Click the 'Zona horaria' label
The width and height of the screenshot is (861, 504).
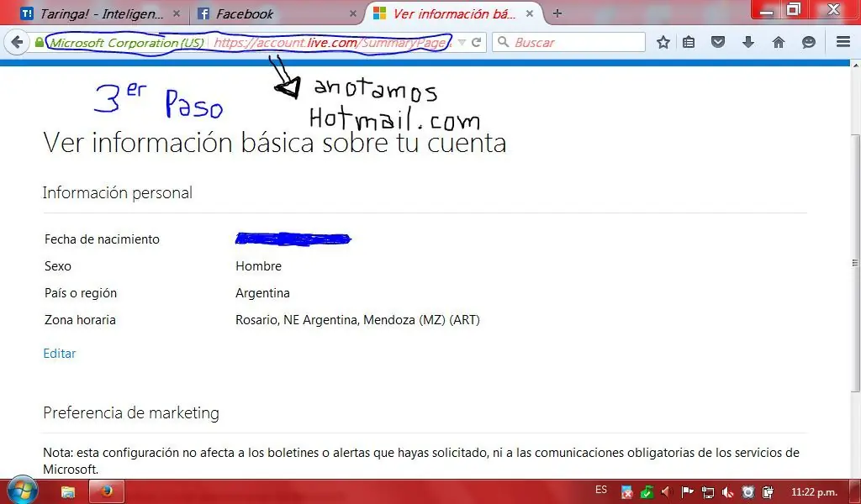point(80,320)
